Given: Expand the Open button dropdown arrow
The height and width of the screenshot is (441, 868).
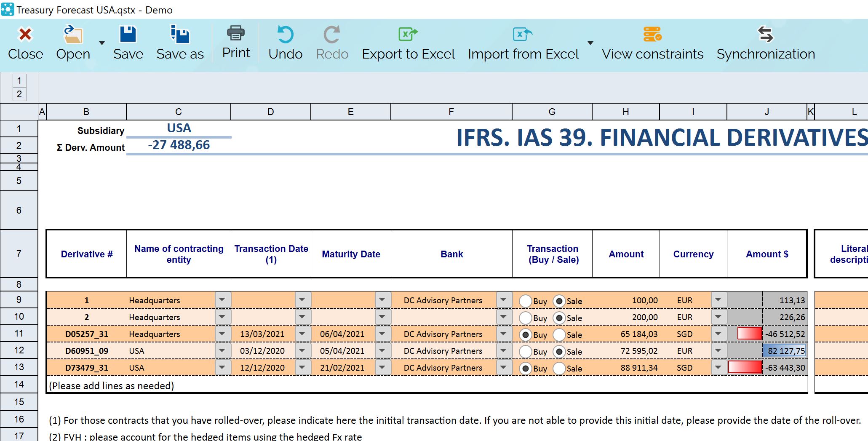Looking at the screenshot, I should pyautogui.click(x=101, y=43).
